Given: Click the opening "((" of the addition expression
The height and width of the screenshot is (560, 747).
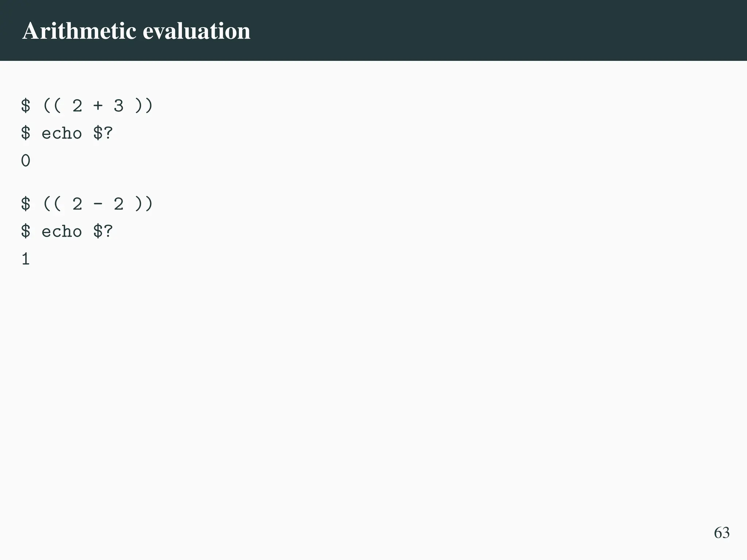Looking at the screenshot, I should point(52,106).
